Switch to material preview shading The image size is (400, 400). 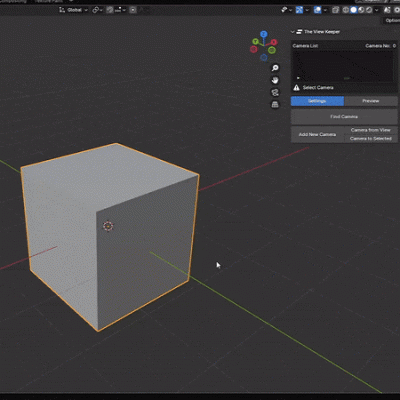(x=361, y=10)
